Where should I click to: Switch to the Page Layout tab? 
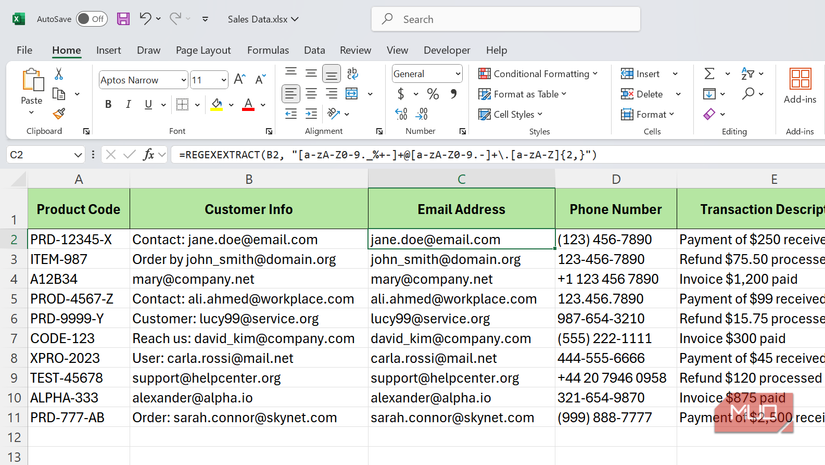(x=203, y=50)
